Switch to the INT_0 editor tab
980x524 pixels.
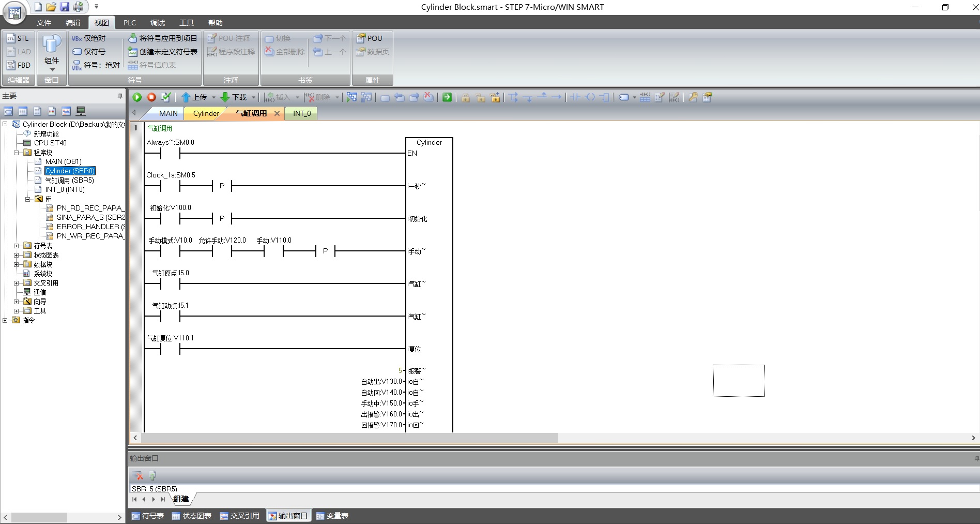(x=302, y=113)
